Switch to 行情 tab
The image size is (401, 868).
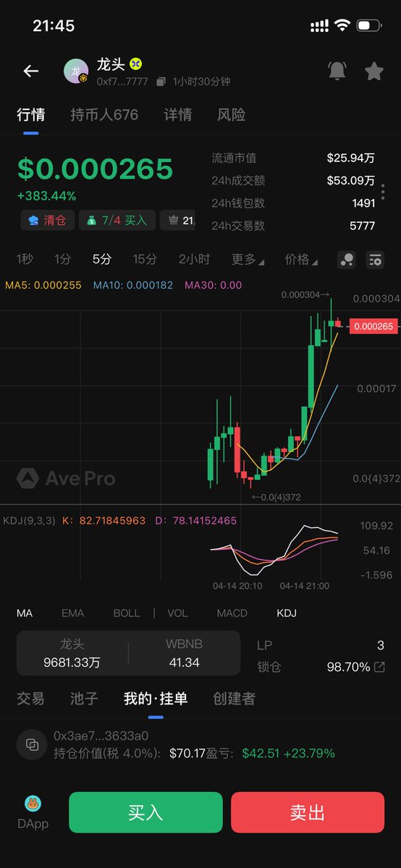coord(31,114)
